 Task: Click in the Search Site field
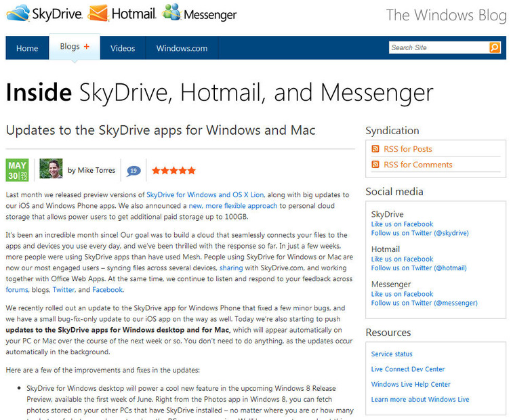pos(438,47)
